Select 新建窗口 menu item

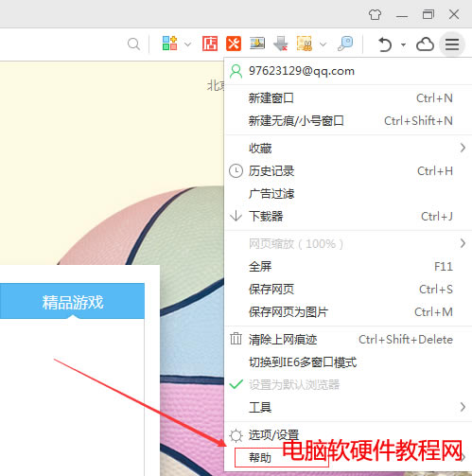point(348,98)
